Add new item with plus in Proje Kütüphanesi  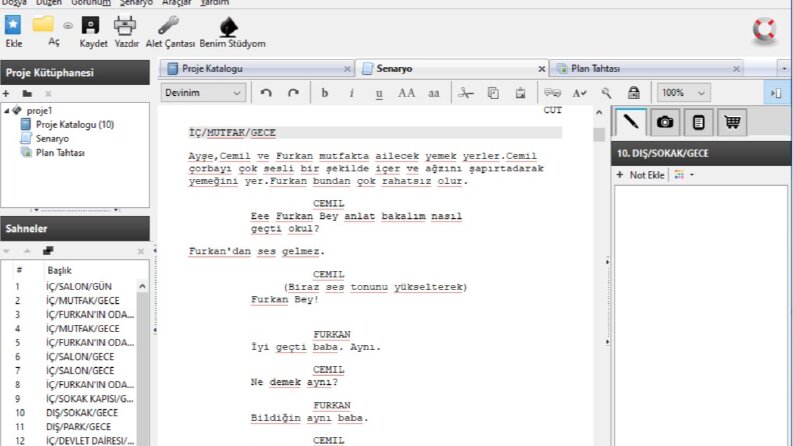(x=6, y=94)
